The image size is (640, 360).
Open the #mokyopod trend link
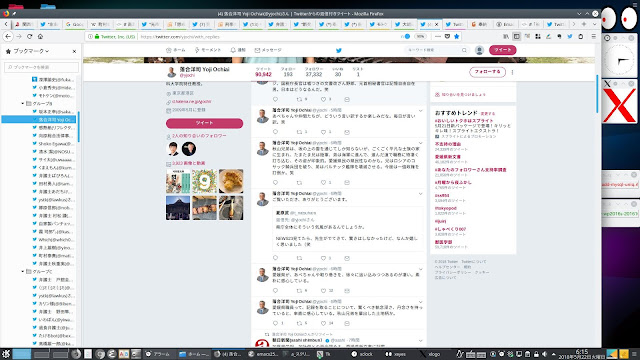[x=446, y=208]
